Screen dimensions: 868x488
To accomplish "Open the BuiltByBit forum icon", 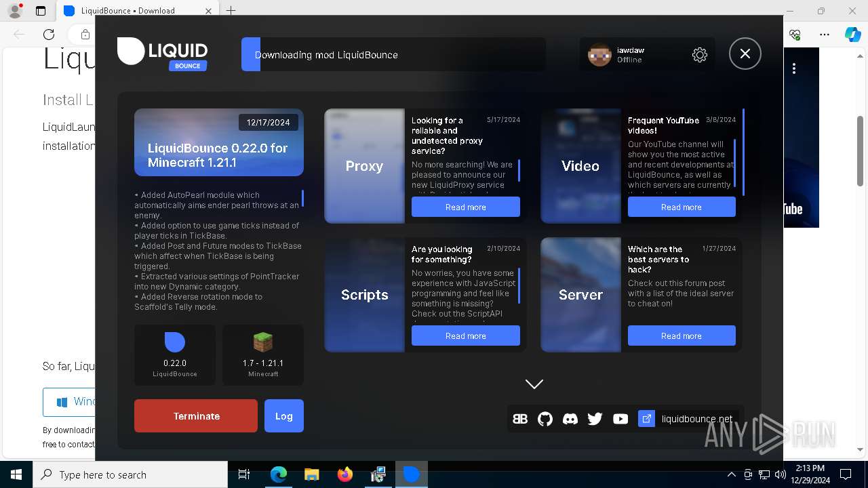I will [x=520, y=419].
